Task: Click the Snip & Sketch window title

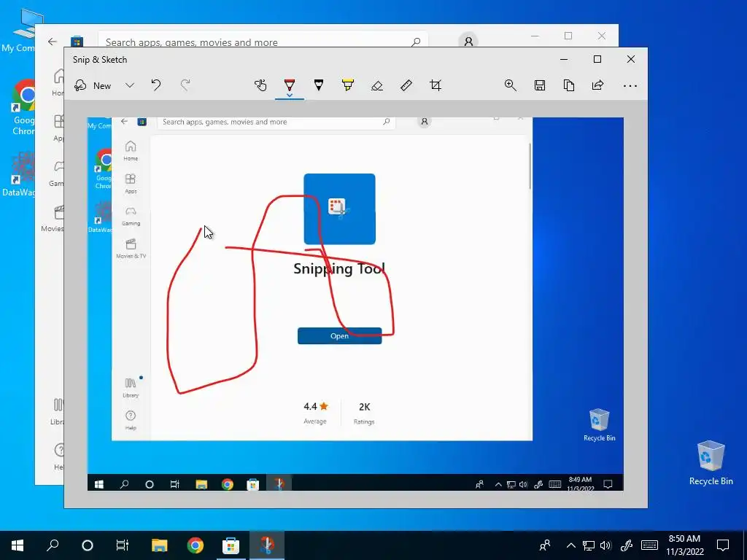Action: 100,60
